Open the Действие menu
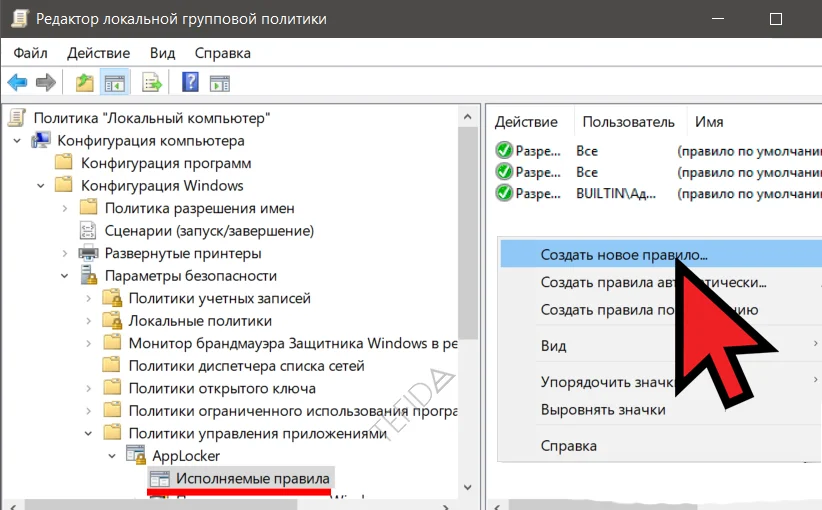822x510 pixels. pyautogui.click(x=99, y=53)
